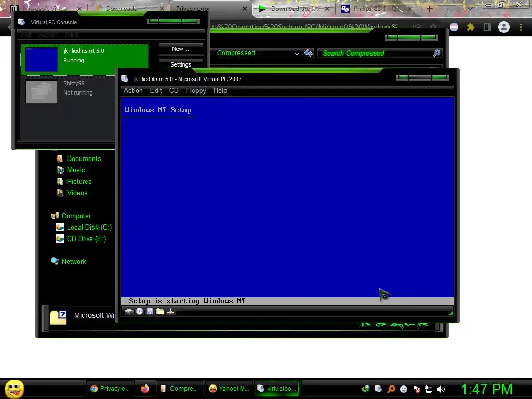Viewport: 532px width, 399px height.
Task: Select Network in Explorer navigation pane
Action: coord(74,261)
